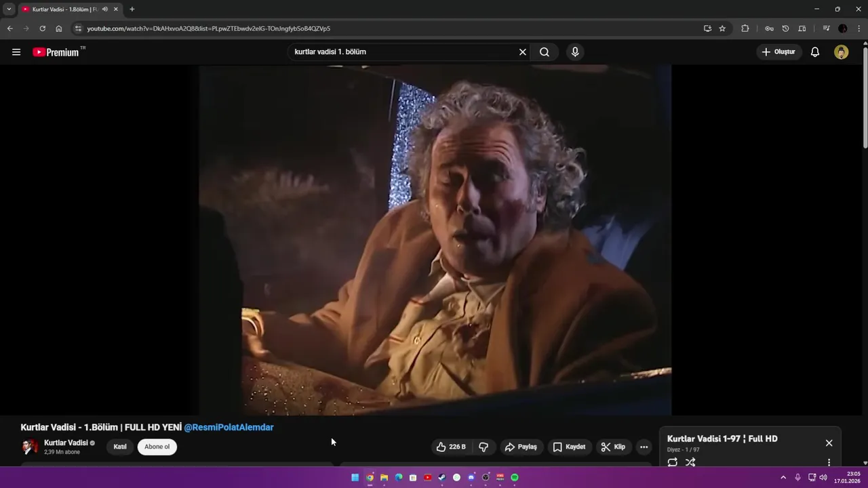Clear the search box with the X icon

[x=523, y=52]
